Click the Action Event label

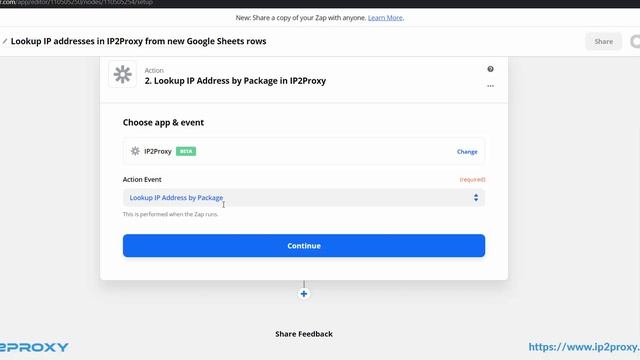pos(142,180)
